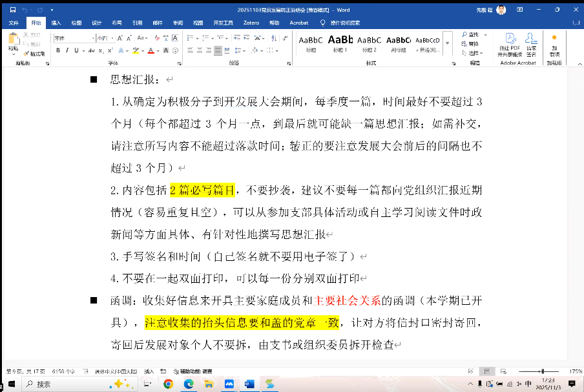Select center alignment in paragraph group
The image size is (584, 392).
click(x=200, y=50)
